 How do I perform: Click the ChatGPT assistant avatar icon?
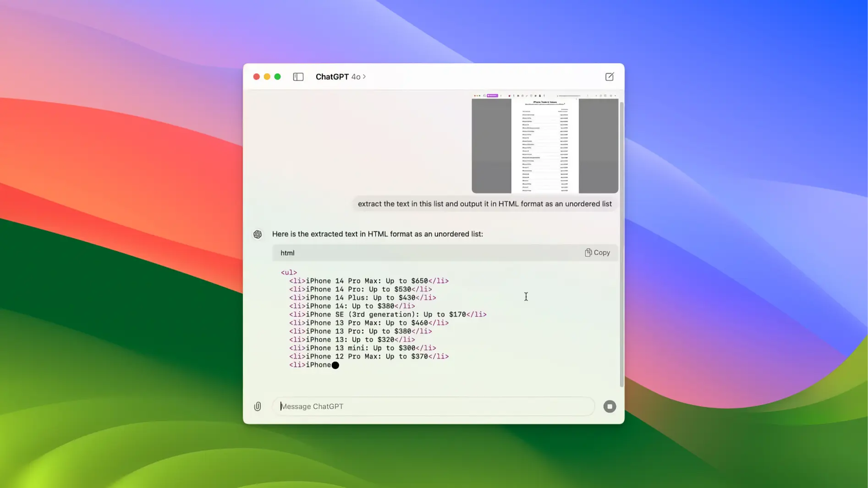click(258, 234)
